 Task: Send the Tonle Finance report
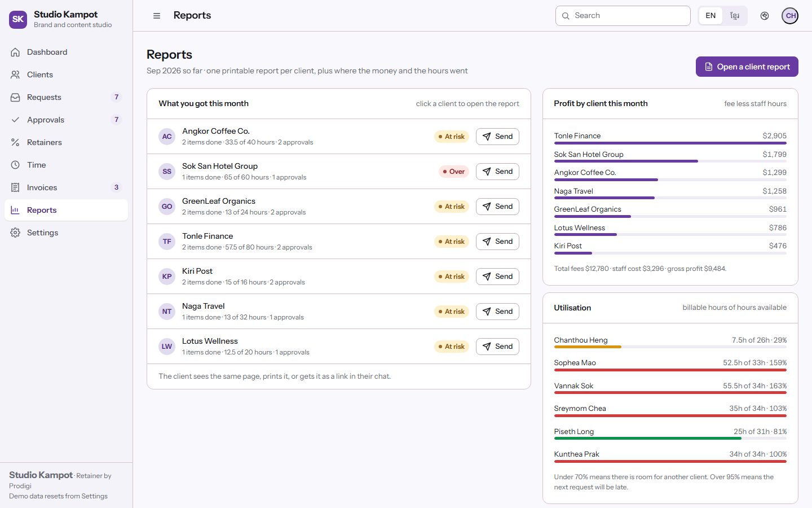(x=497, y=242)
